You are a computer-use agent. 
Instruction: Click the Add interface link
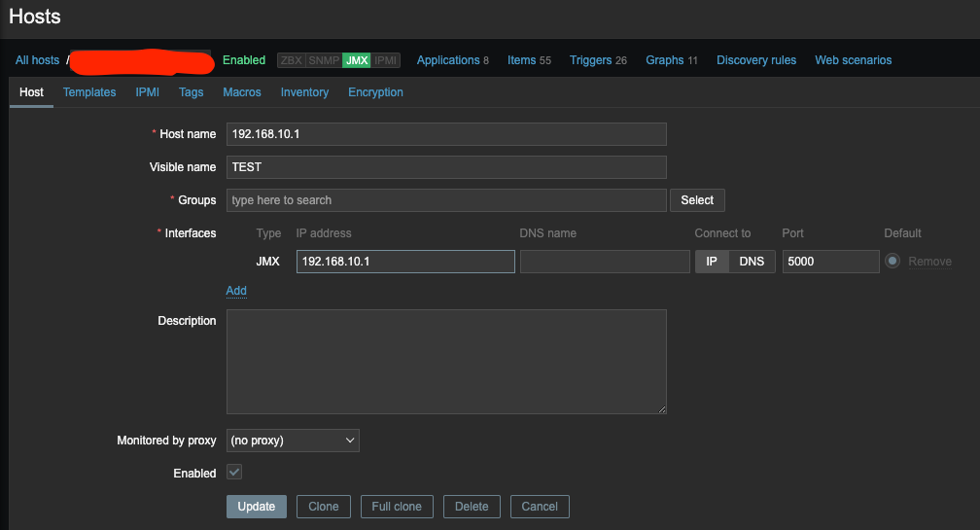[236, 291]
